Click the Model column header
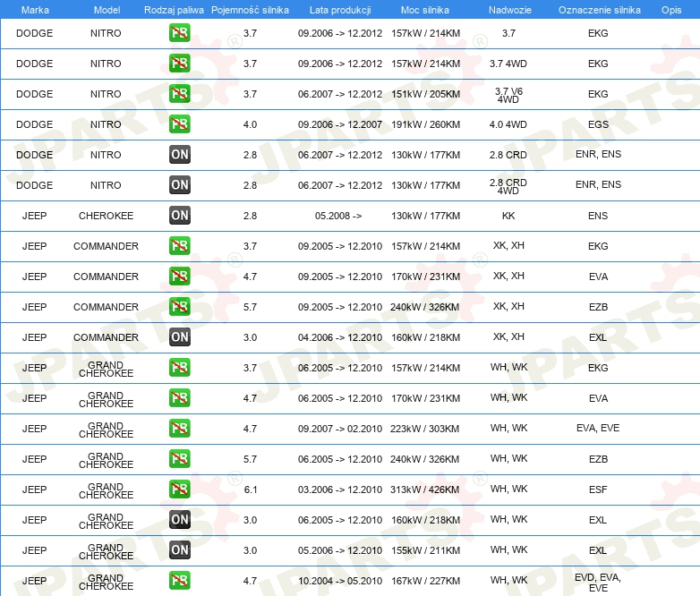This screenshot has width=700, height=596. [107, 10]
